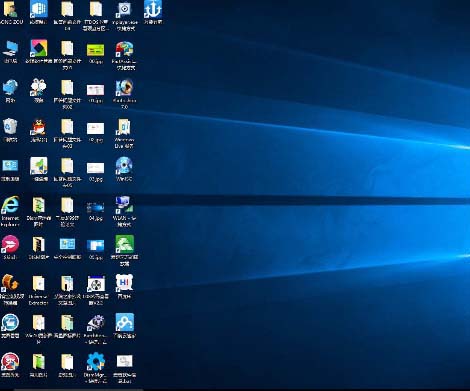Viewport: 470px width, 391px height.
Task: Open the WLAN network shortcut with signal bars
Action: [124, 205]
